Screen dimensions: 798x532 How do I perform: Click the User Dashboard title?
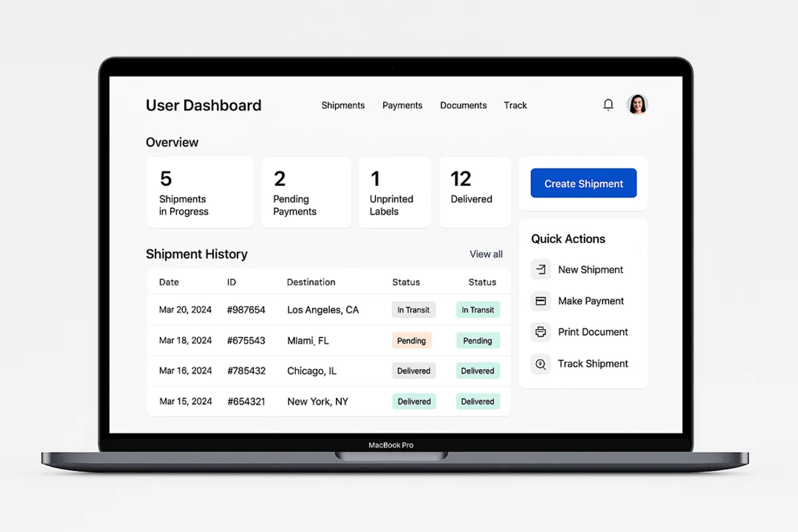tap(203, 105)
